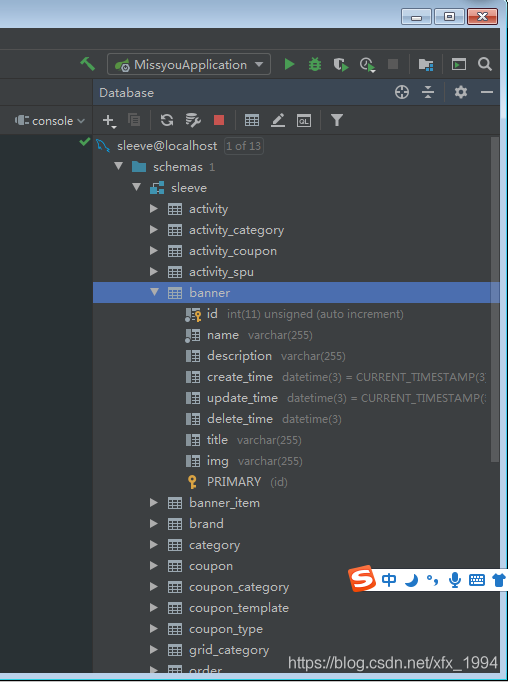The height and width of the screenshot is (682, 508).
Task: Select the coupon table
Action: click(x=211, y=566)
